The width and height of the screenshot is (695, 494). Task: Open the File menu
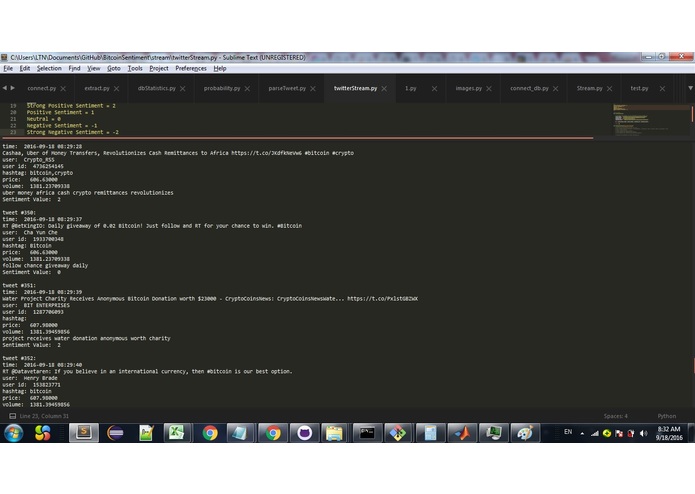[x=8, y=68]
